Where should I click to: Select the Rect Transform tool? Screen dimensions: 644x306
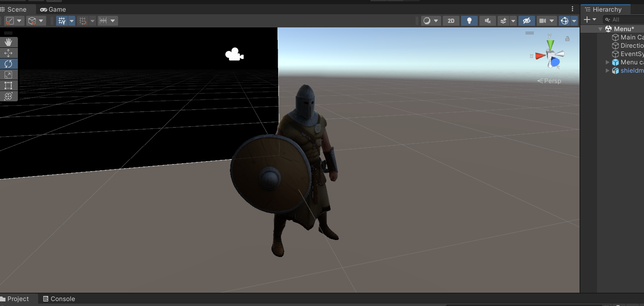9,86
